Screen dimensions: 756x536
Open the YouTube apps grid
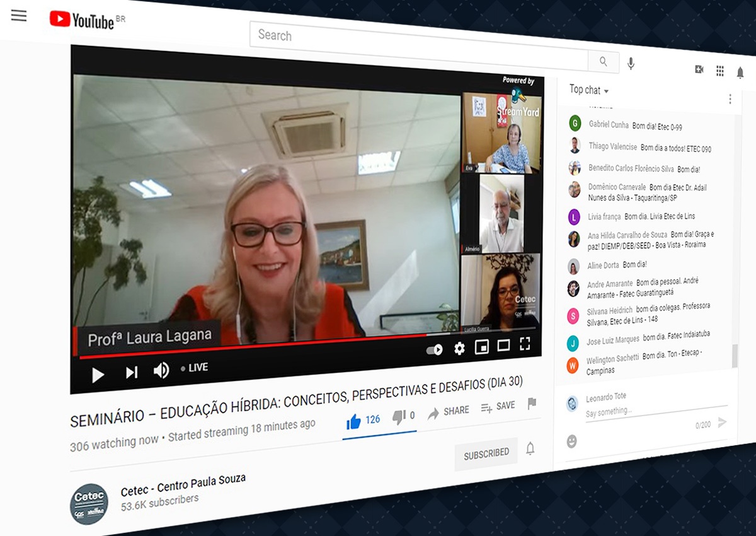click(x=719, y=71)
